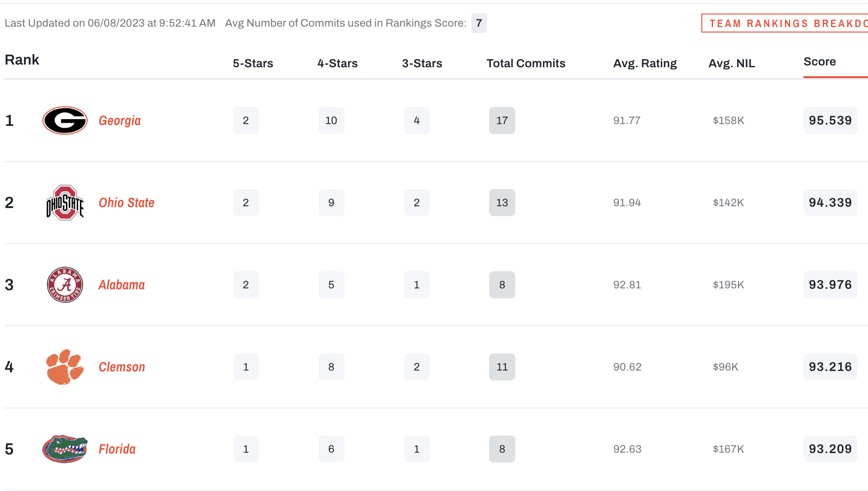The height and width of the screenshot is (491, 868).
Task: Sort by the 4-Stars column header
Action: 337,63
